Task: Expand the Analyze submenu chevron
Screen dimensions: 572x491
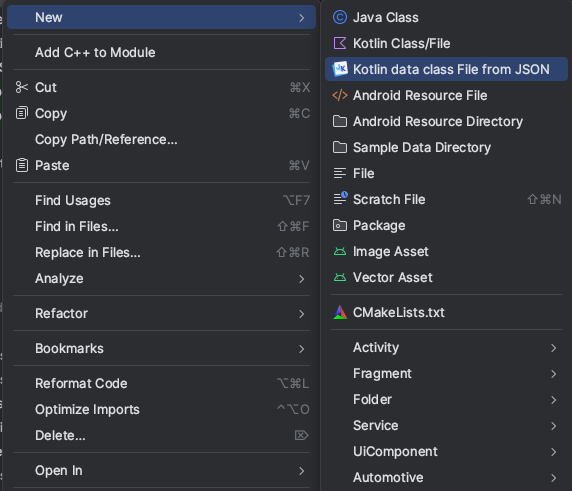Action: pyautogui.click(x=301, y=279)
